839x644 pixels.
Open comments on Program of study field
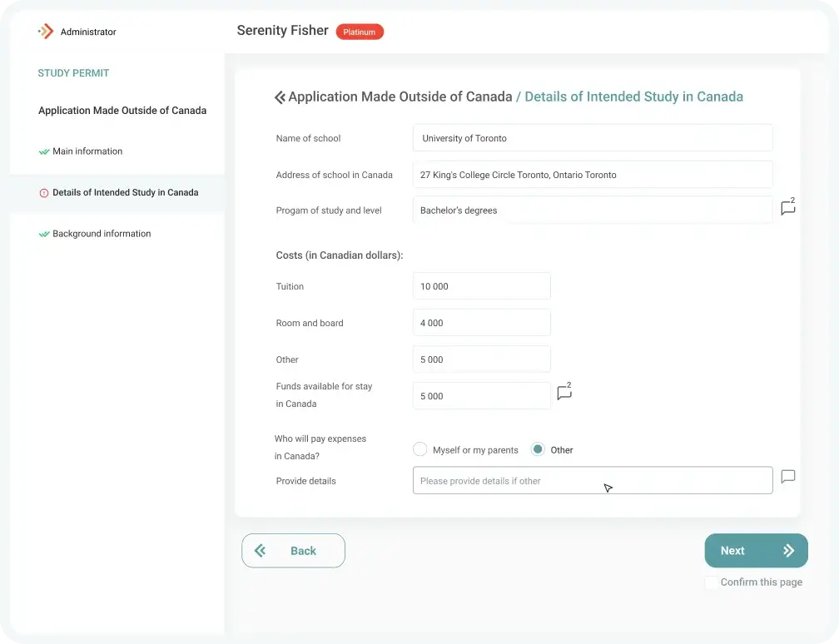pos(787,206)
